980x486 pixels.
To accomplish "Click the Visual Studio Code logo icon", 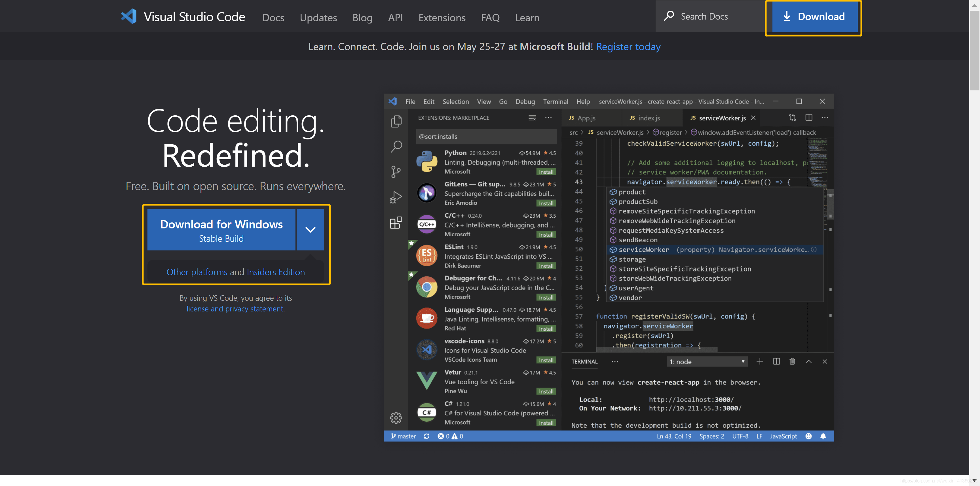I will coord(129,16).
